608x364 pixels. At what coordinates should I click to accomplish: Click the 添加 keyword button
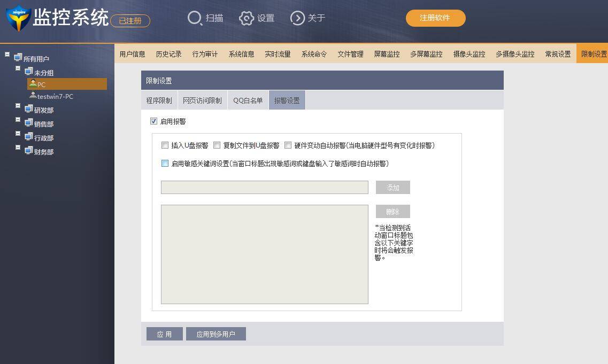pos(393,188)
